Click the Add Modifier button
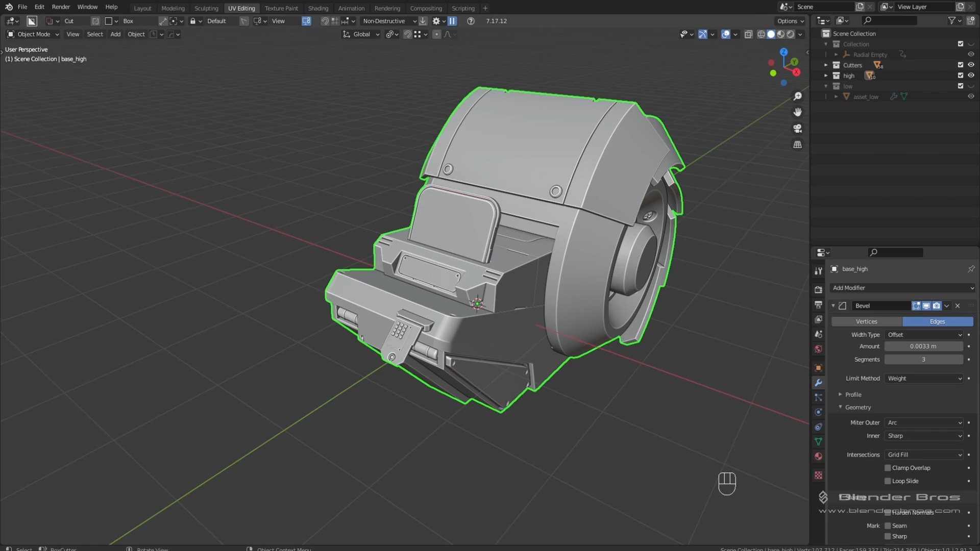 902,288
